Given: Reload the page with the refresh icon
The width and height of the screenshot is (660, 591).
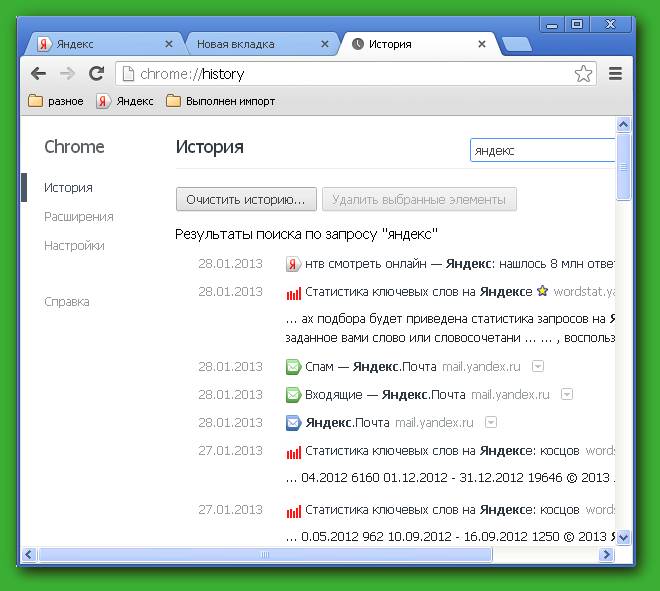Looking at the screenshot, I should [x=96, y=74].
